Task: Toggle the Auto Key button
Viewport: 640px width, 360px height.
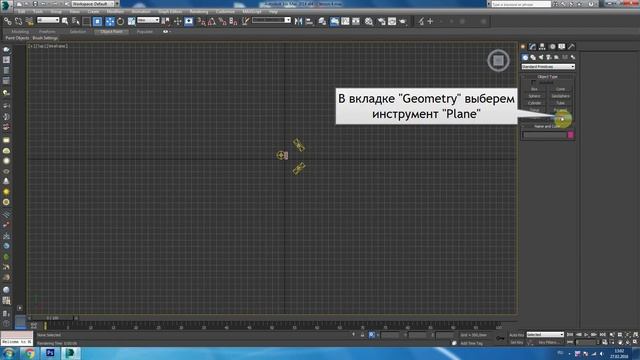Action: point(517,335)
